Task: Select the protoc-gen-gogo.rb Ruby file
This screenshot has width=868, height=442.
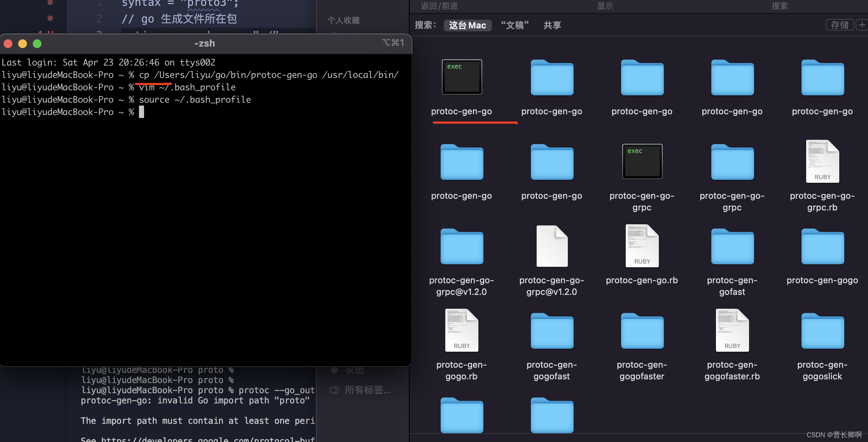Action: pyautogui.click(x=462, y=331)
